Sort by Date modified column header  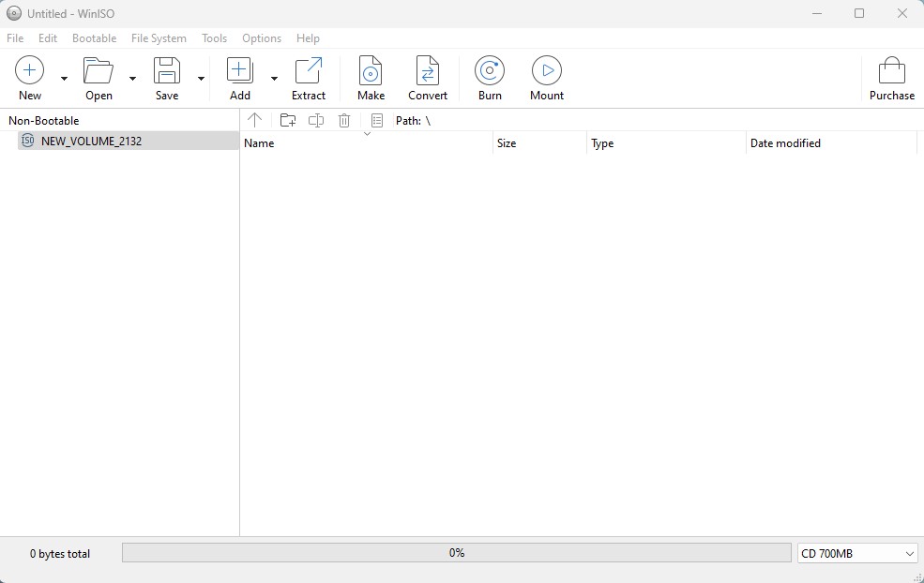pyautogui.click(x=831, y=143)
